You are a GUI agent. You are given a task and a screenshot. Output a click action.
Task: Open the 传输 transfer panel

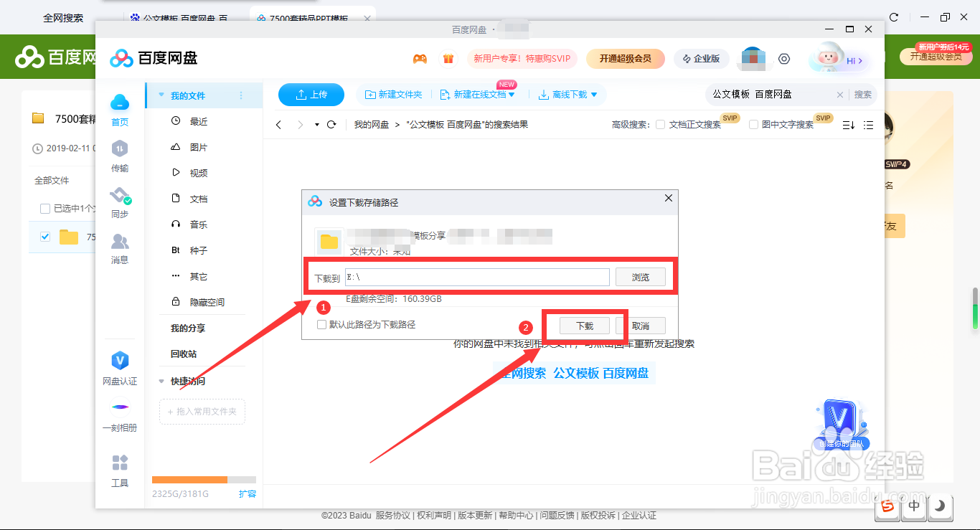click(120, 156)
